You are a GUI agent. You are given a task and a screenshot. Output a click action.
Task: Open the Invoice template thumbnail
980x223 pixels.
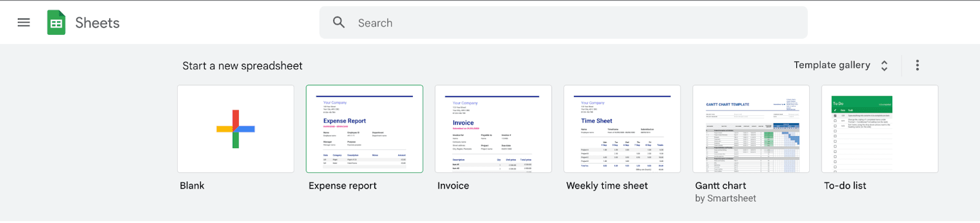[493, 129]
